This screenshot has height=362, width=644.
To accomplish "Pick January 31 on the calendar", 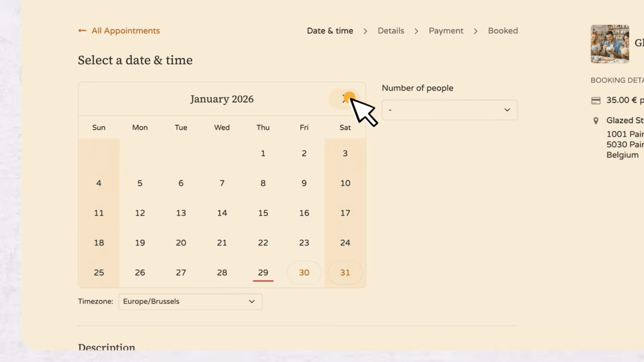I will [345, 273].
